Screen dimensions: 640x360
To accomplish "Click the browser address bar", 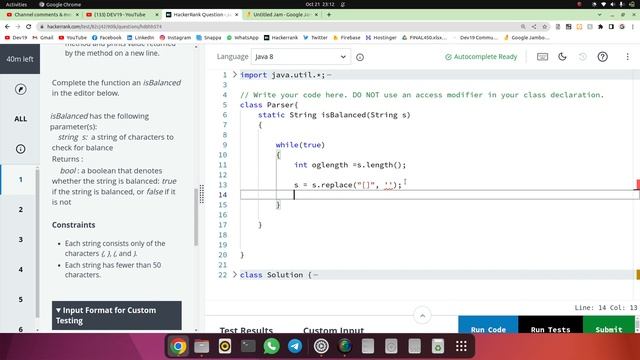I will (278, 27).
